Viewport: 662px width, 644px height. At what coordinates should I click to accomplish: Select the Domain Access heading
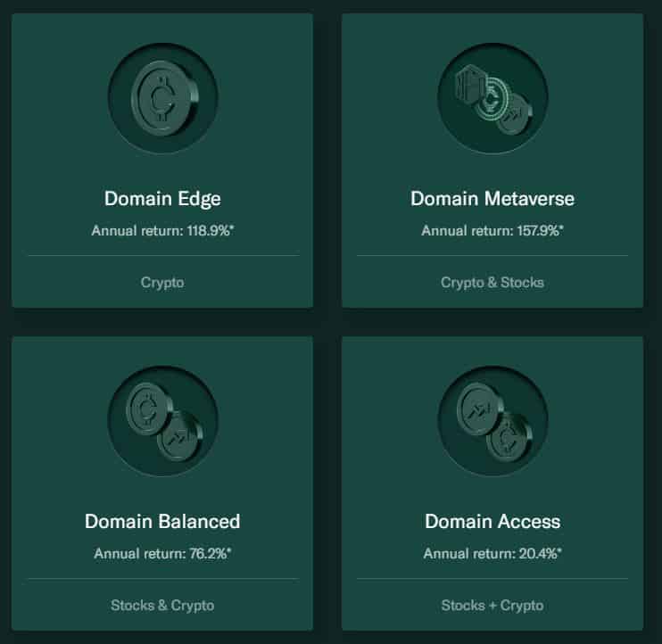coord(492,521)
